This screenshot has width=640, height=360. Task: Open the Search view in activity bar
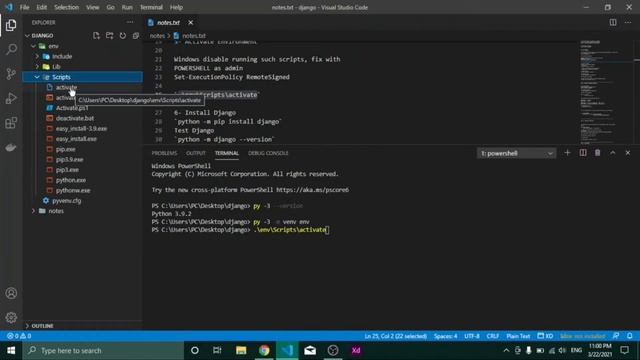coord(11,49)
